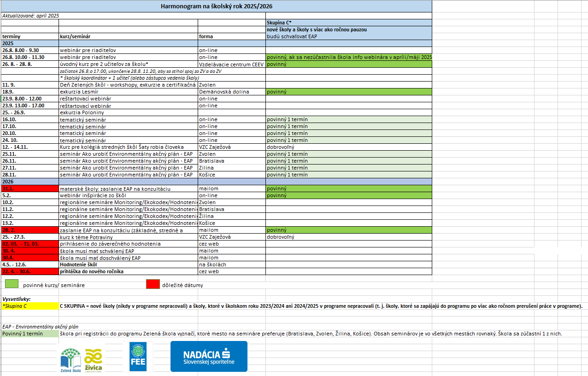Click 'Zvolen' in the 10.2. regional seminar row
Viewport: 588px width, 376px height.
coord(232,202)
